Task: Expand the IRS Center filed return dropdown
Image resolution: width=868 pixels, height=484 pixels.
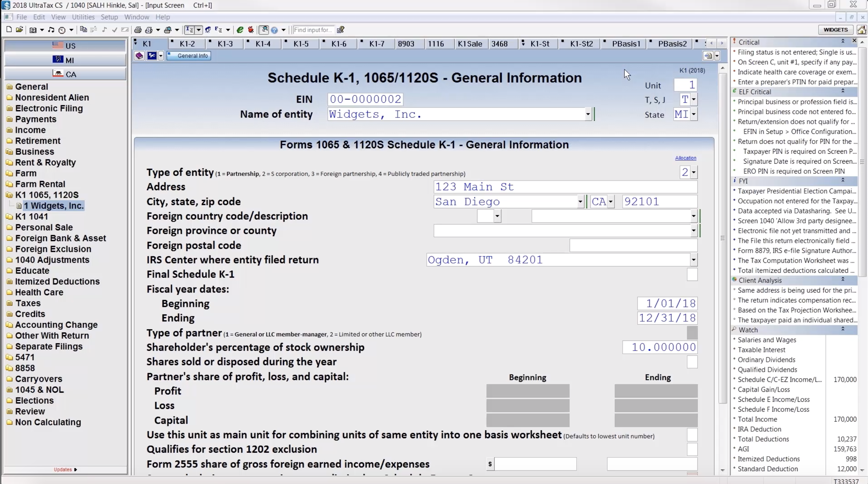Action: 693,260
